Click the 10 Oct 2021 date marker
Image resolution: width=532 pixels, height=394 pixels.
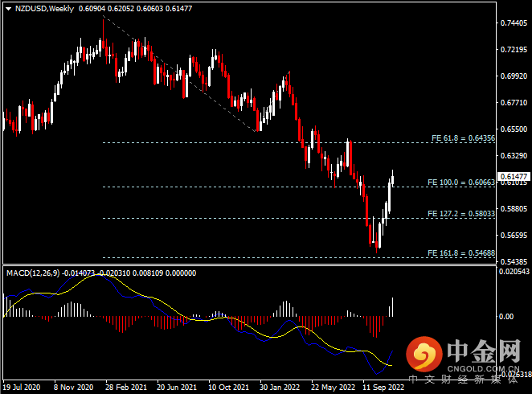click(x=228, y=388)
